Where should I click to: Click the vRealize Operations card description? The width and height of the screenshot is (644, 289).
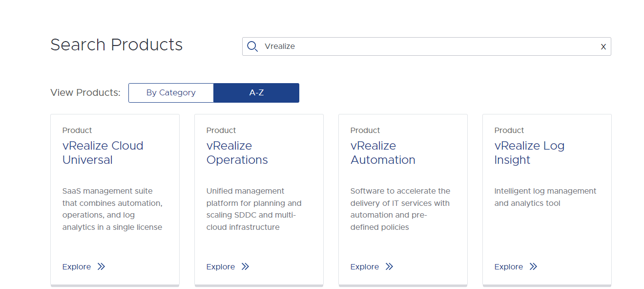click(x=254, y=209)
